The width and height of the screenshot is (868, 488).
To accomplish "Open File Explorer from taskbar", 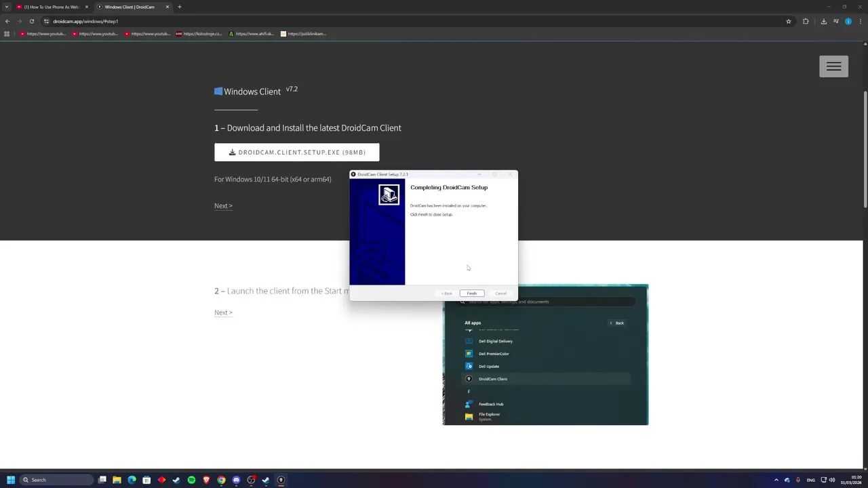I will click(117, 480).
